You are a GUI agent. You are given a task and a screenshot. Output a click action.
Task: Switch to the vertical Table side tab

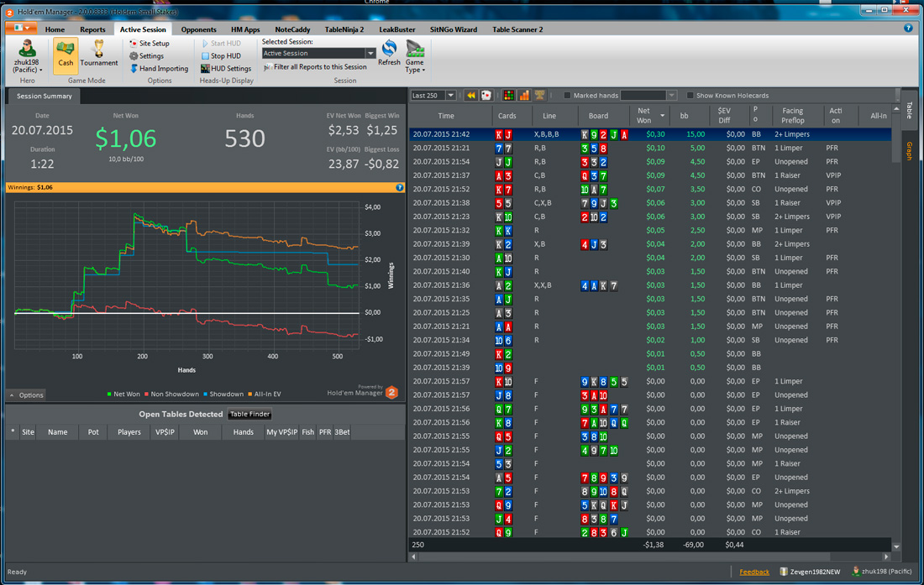[909, 110]
